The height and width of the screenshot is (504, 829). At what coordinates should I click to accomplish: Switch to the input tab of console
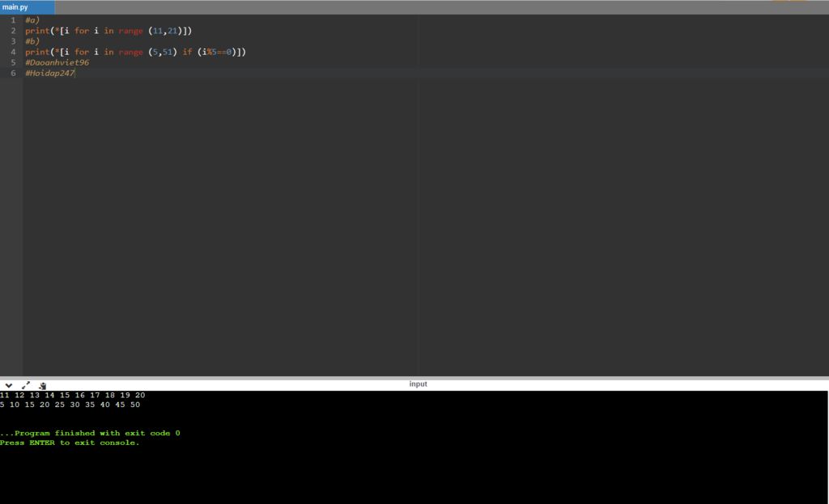pyautogui.click(x=418, y=384)
